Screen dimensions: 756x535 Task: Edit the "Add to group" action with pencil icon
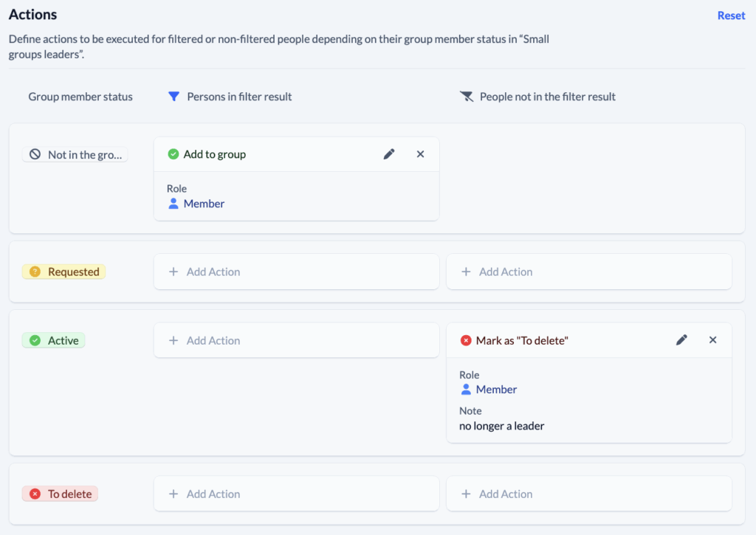click(389, 154)
